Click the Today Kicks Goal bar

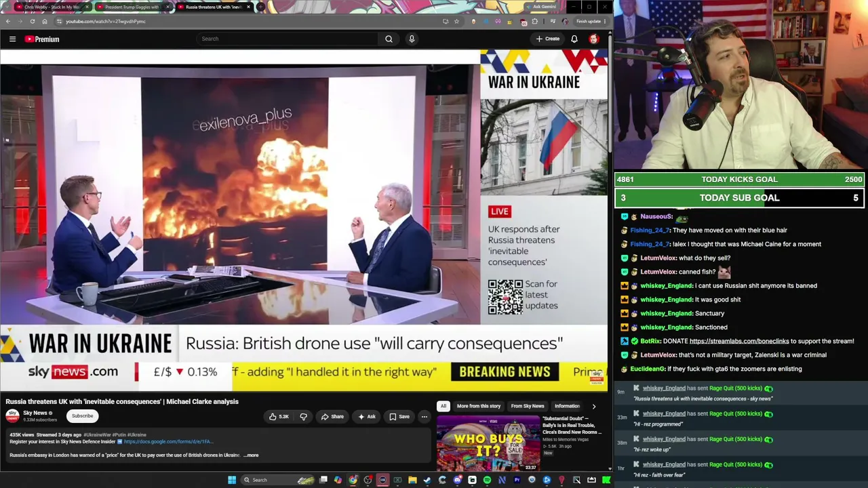(x=740, y=180)
